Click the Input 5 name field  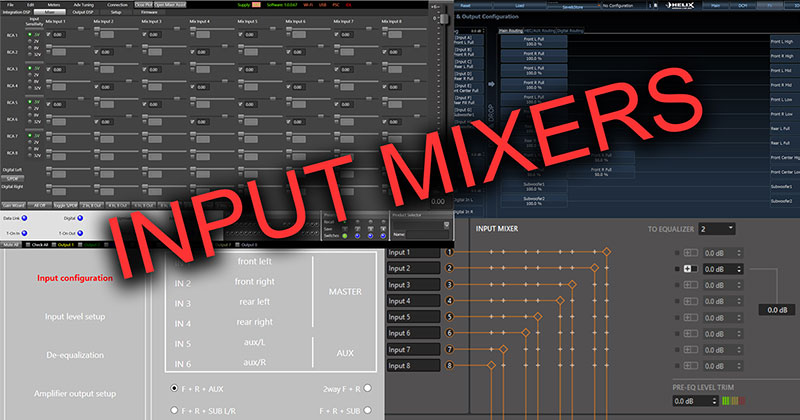tap(413, 317)
